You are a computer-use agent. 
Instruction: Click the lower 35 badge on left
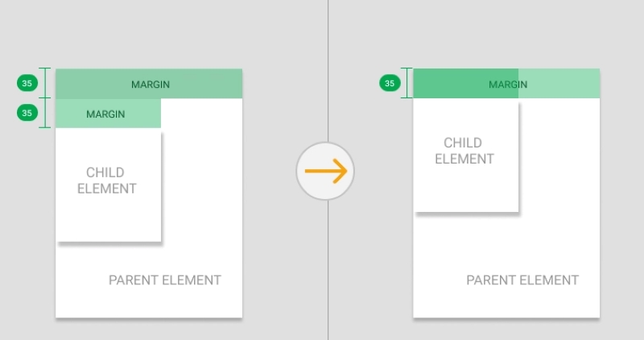point(27,113)
